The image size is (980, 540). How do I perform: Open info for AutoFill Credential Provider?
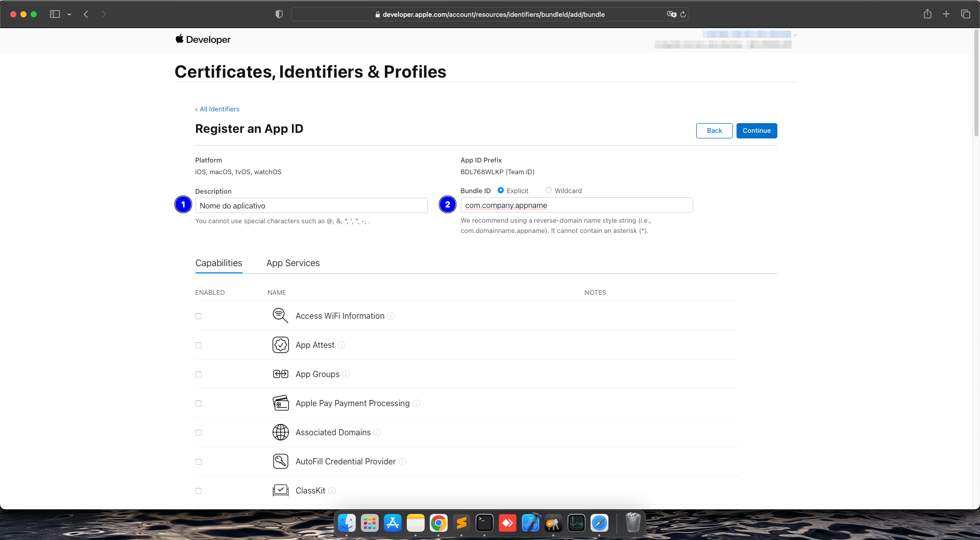coord(403,462)
